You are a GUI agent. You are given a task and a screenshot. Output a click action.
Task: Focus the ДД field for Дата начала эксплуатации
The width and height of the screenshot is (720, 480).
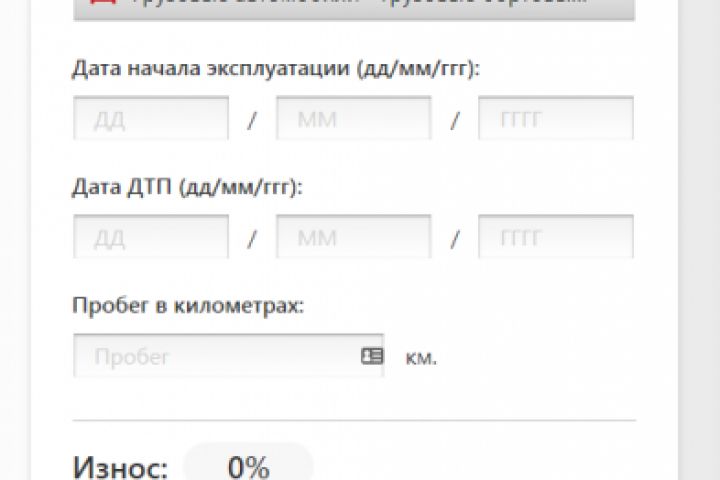tap(151, 118)
